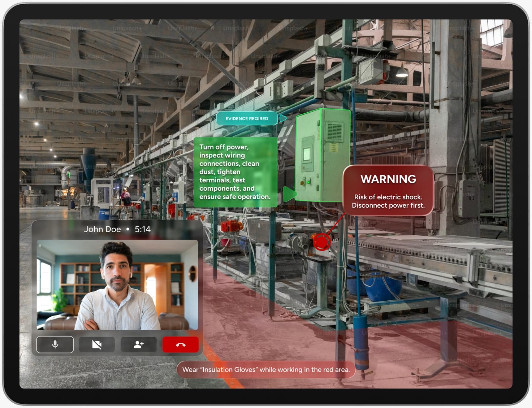This screenshot has height=408, width=532.
Task: Tap the display screen on the highlighted cabinet
Action: [x=306, y=154]
